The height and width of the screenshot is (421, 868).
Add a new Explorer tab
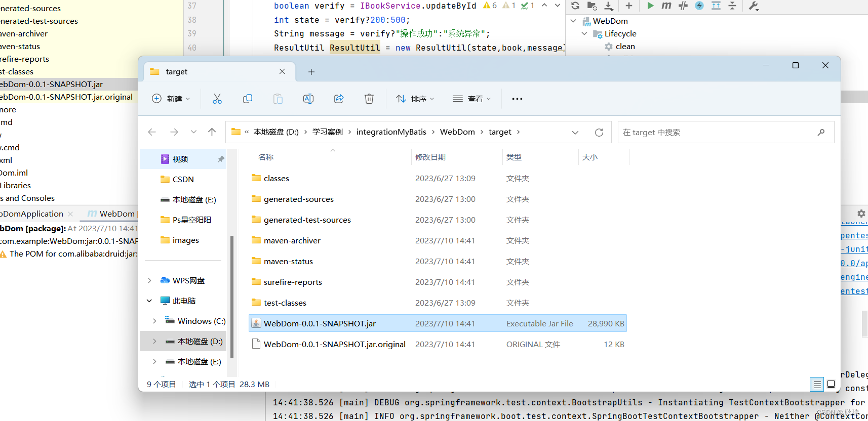pyautogui.click(x=311, y=72)
